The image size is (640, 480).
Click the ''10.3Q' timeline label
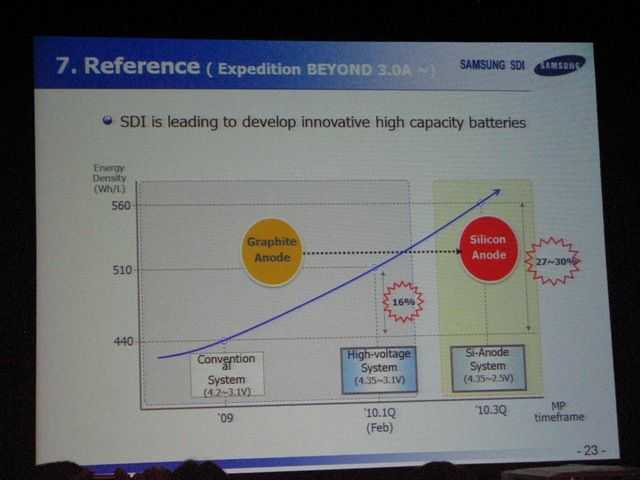491,410
